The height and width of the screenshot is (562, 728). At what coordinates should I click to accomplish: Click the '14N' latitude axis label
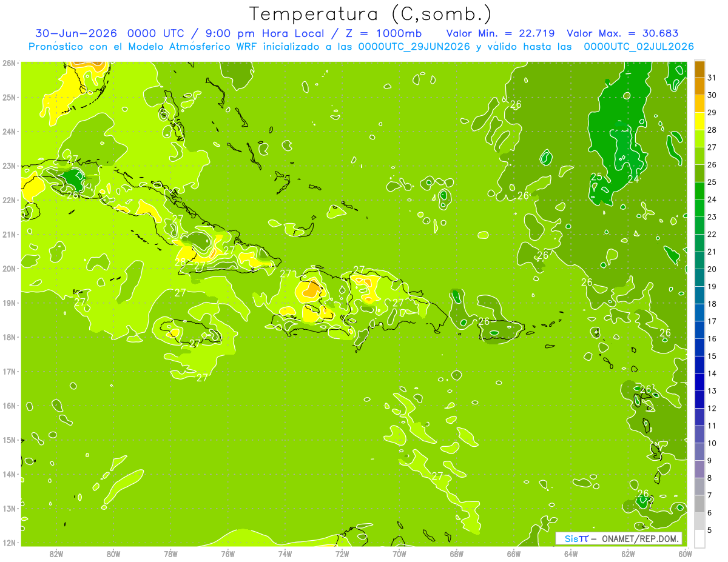[8, 474]
